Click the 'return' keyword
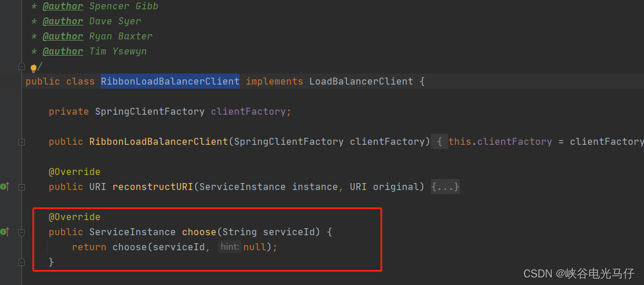This screenshot has width=644, height=285. click(x=89, y=247)
